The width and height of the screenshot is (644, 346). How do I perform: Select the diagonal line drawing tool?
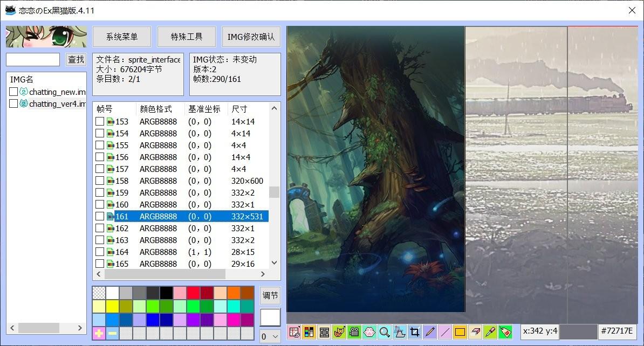pyautogui.click(x=445, y=332)
